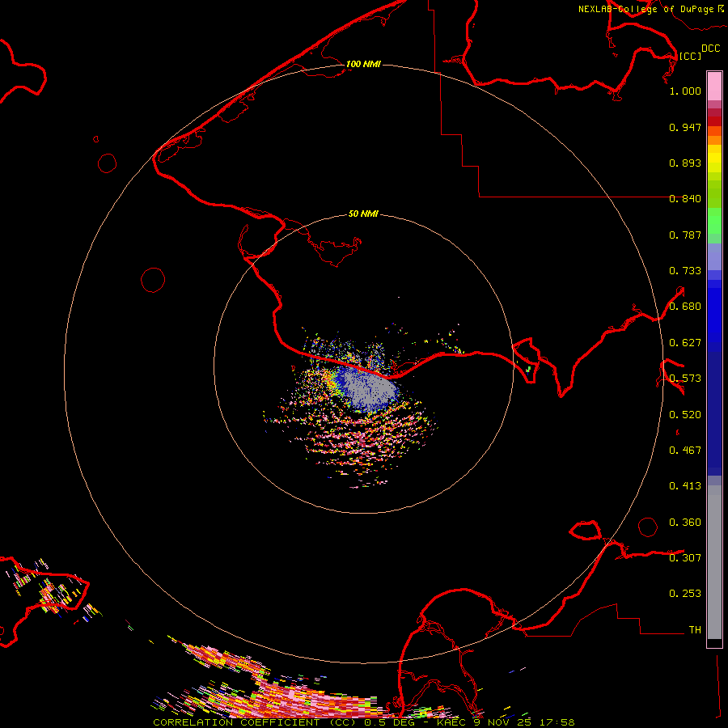This screenshot has width=728, height=728.
Task: Click the 100 NMI range ring label
Action: [x=363, y=64]
